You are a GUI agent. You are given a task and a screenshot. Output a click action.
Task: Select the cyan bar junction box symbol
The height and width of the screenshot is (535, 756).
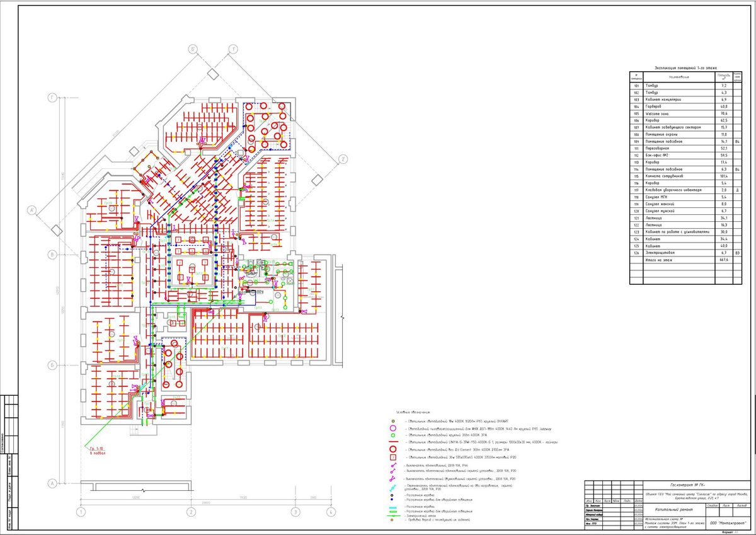392,506
